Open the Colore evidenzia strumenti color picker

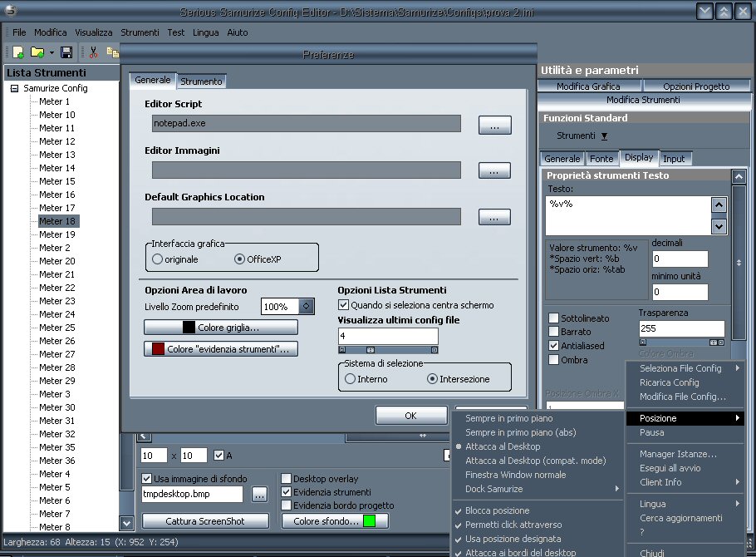click(x=221, y=348)
